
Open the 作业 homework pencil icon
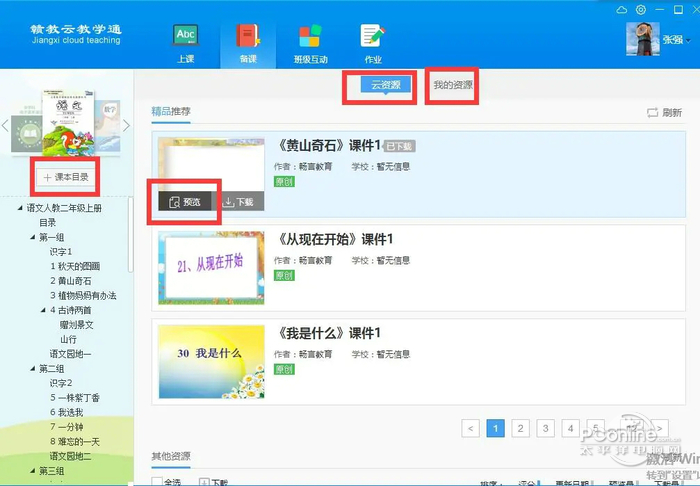pos(372,35)
